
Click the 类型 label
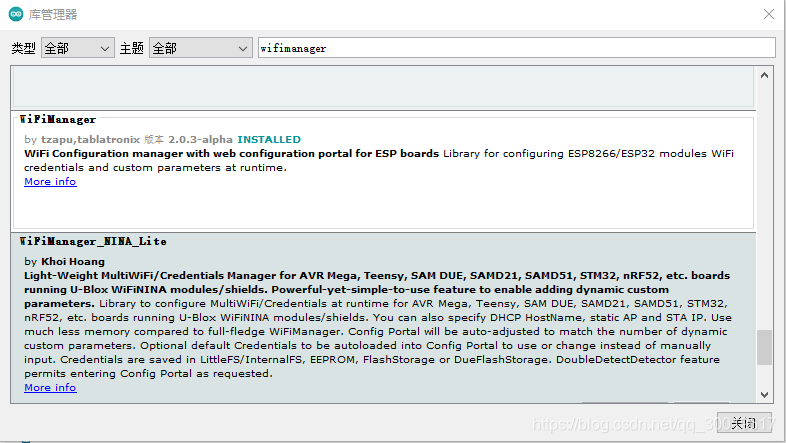coord(24,48)
